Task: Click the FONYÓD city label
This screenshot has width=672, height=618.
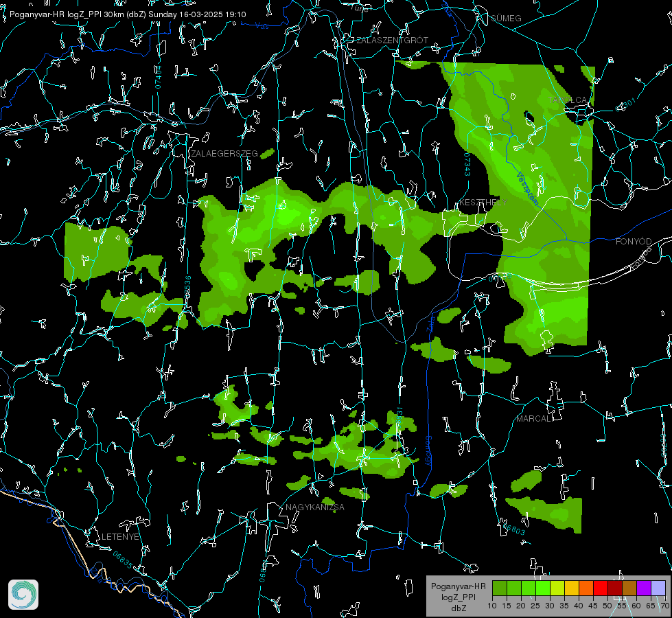Action: (634, 242)
